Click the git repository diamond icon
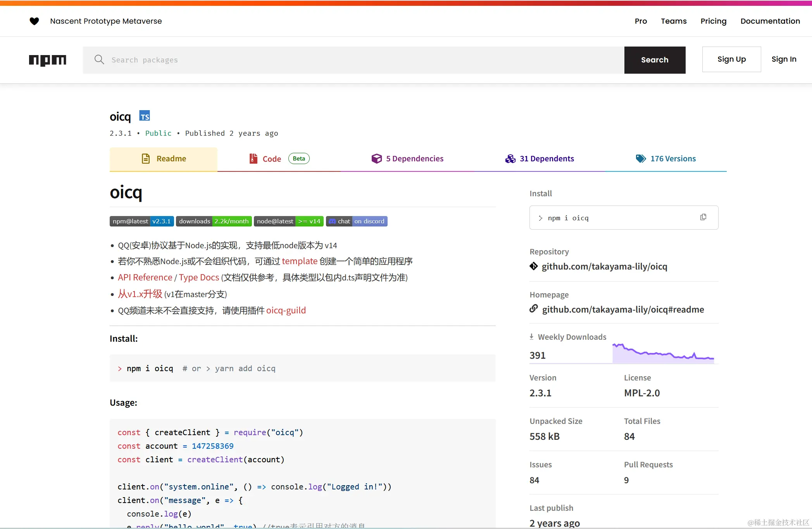The height and width of the screenshot is (529, 812). click(534, 266)
